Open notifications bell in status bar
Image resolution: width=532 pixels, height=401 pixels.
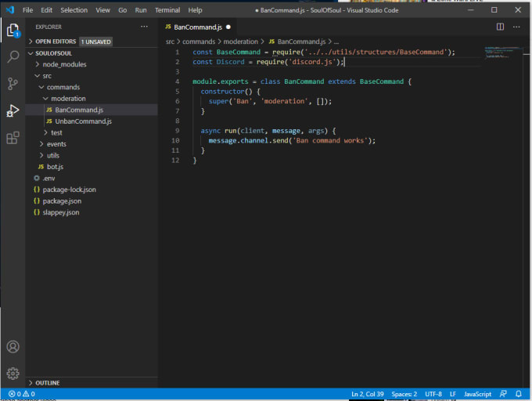click(x=519, y=394)
